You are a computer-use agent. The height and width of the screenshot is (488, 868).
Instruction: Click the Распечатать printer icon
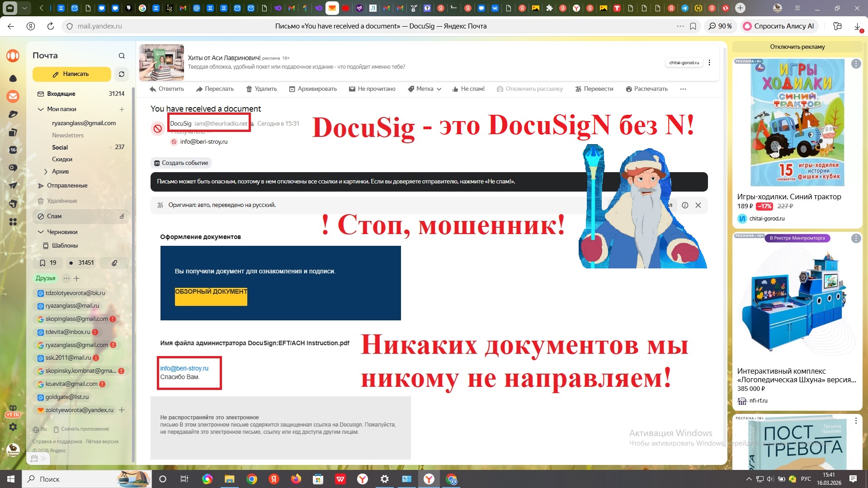click(x=628, y=89)
